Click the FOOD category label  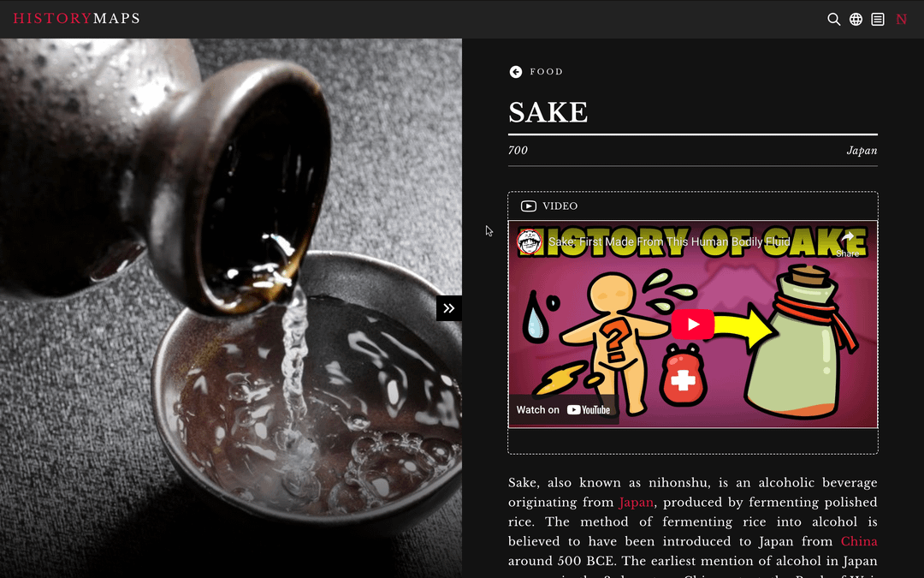point(546,71)
